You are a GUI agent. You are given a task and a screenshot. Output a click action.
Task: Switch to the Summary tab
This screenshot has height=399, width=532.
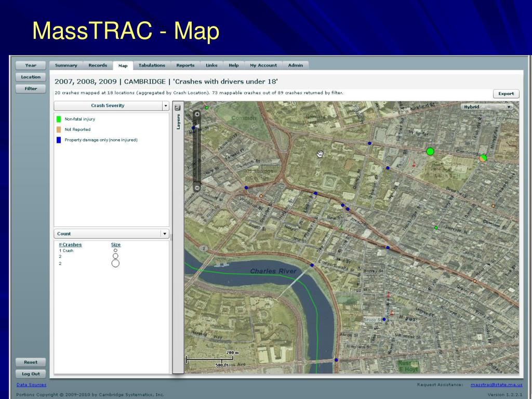click(x=66, y=65)
